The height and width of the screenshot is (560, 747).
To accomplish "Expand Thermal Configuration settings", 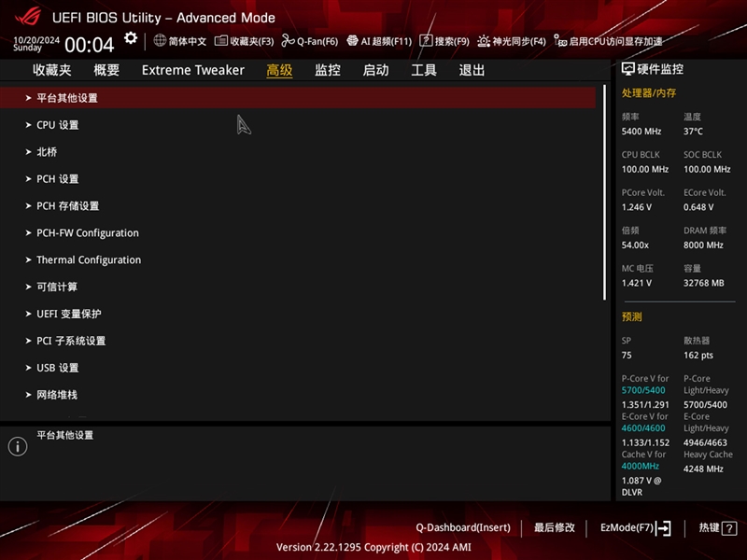I will tap(90, 259).
